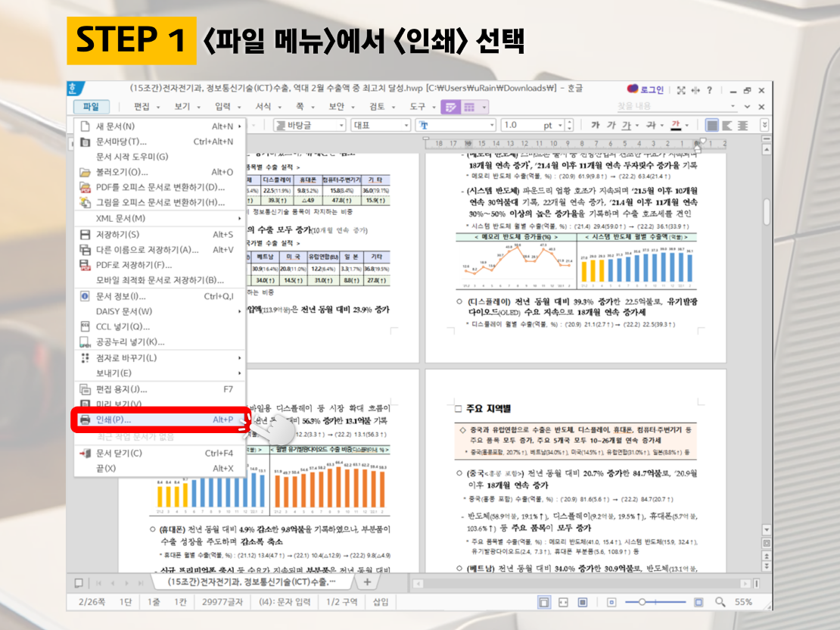
Task: Select page-width view icon in status bar
Action: pyautogui.click(x=544, y=602)
